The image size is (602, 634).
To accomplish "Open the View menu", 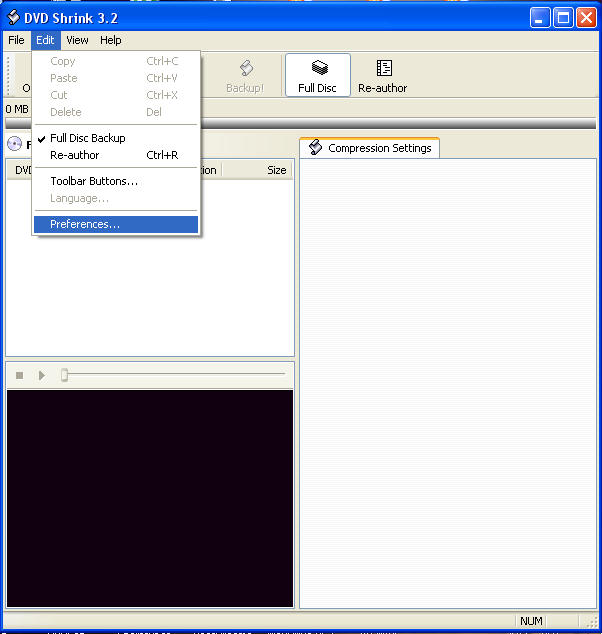I will [77, 40].
